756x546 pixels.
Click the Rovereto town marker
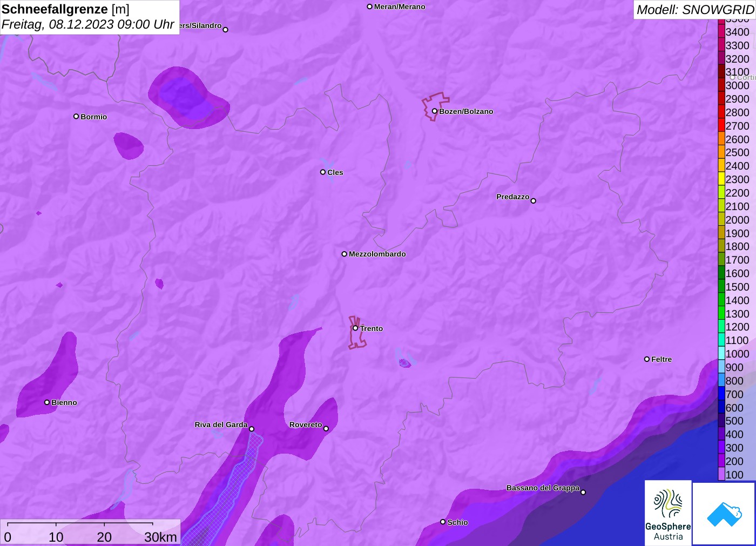pyautogui.click(x=326, y=429)
